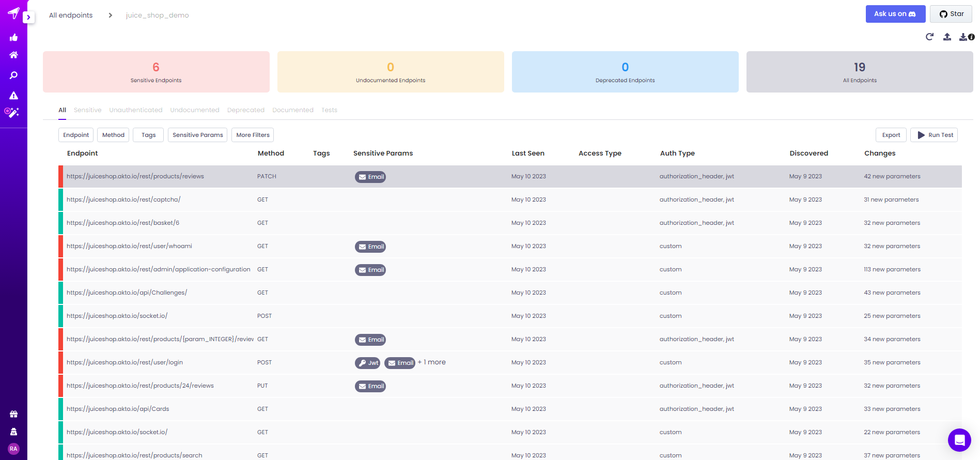Open the Method filter dropdown

(x=113, y=135)
